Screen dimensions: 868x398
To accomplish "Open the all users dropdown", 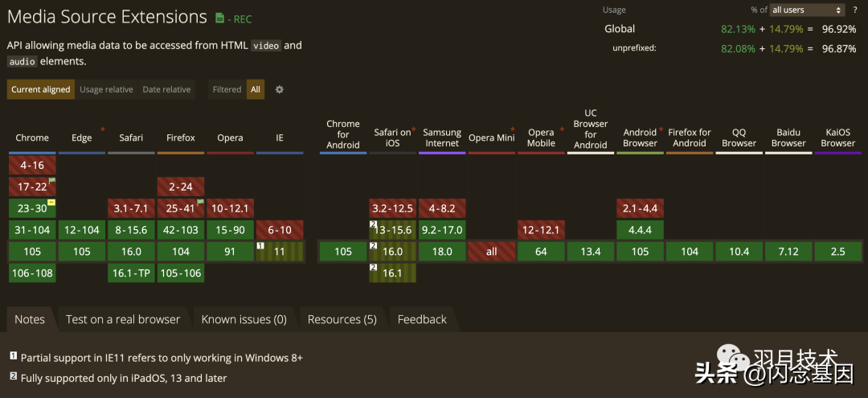I will click(807, 10).
